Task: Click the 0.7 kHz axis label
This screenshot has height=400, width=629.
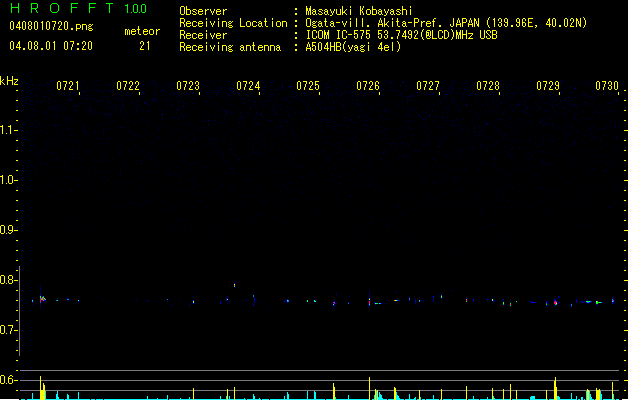Action: [x=8, y=330]
